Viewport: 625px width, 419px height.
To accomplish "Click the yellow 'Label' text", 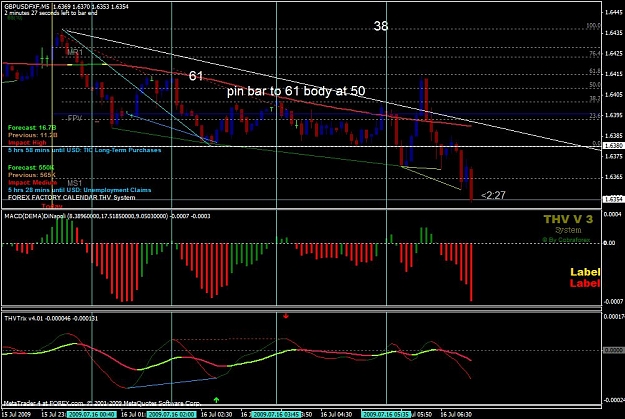I will (585, 272).
